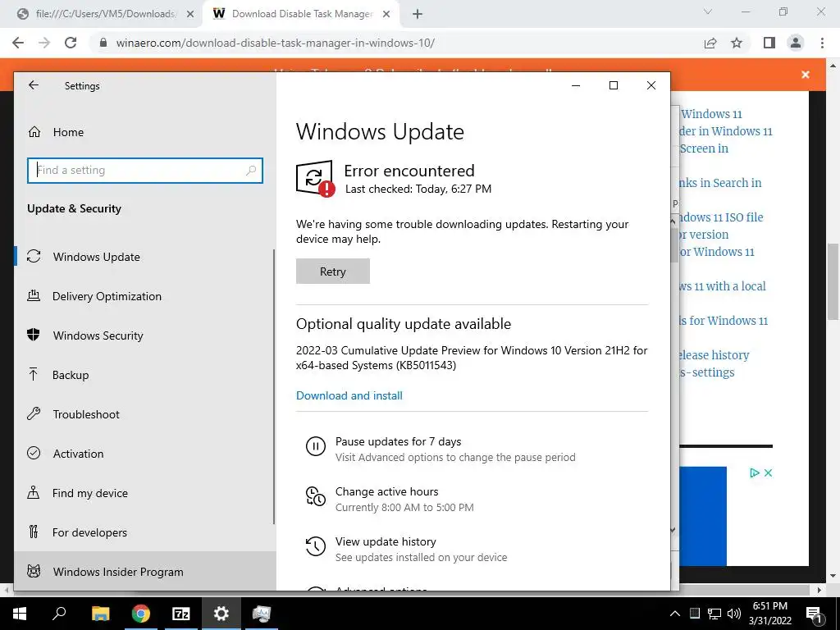This screenshot has height=630, width=840.
Task: Show hidden tray icons chevron
Action: tap(675, 614)
